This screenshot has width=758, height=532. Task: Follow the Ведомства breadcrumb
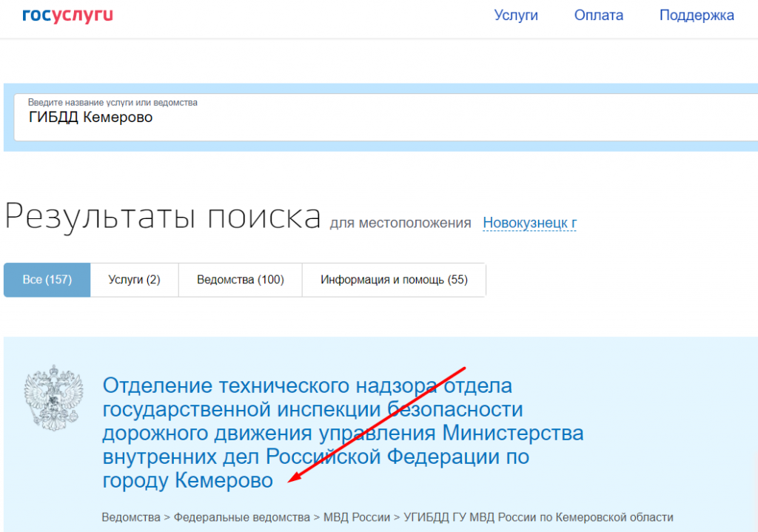[x=131, y=517]
